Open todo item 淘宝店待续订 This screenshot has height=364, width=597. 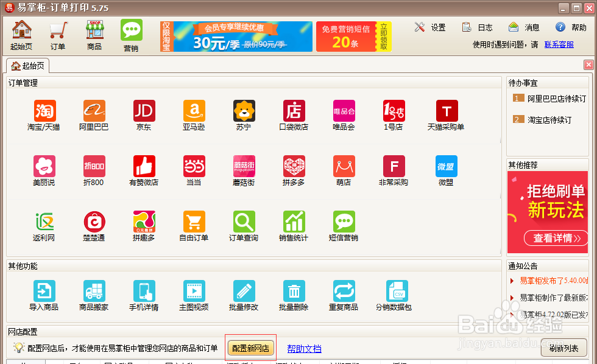tap(543, 120)
